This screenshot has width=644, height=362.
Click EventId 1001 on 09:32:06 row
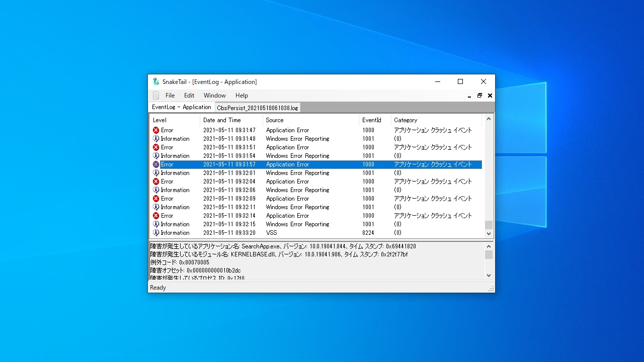click(368, 190)
